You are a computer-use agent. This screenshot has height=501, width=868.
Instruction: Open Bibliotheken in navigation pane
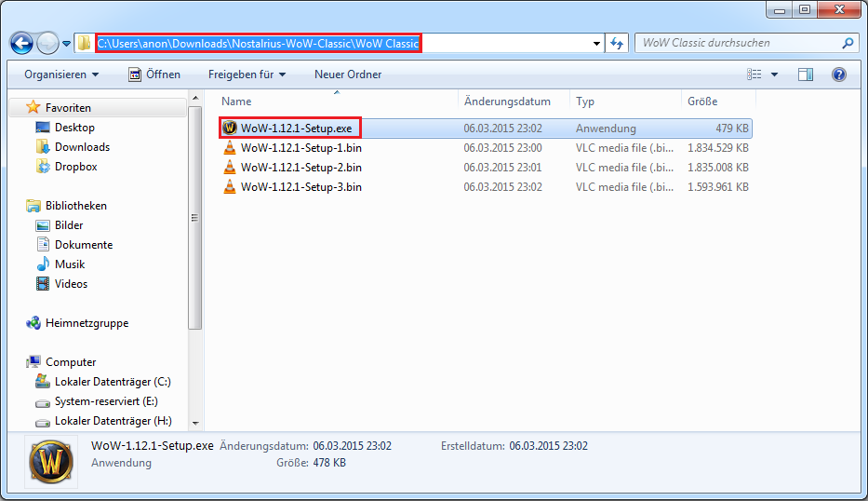(x=76, y=206)
